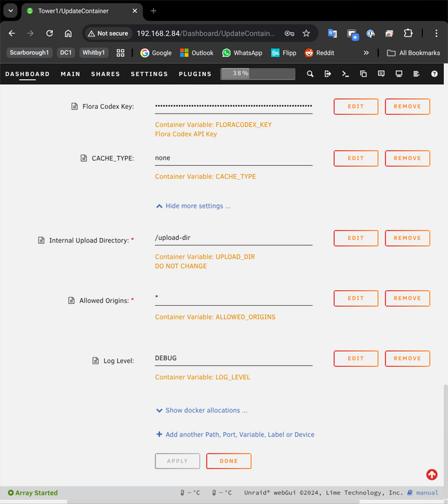
Task: Click the Allowed Origins input field
Action: 233,298
